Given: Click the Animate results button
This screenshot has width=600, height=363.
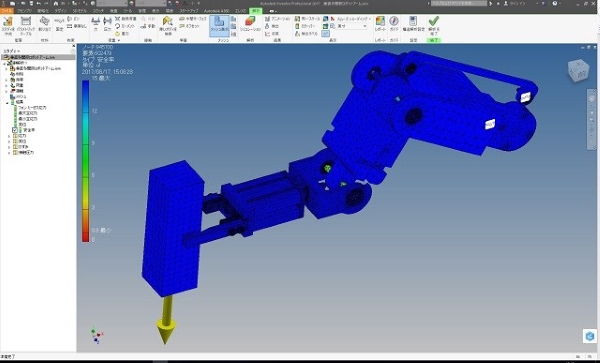Looking at the screenshot, I should 278,19.
